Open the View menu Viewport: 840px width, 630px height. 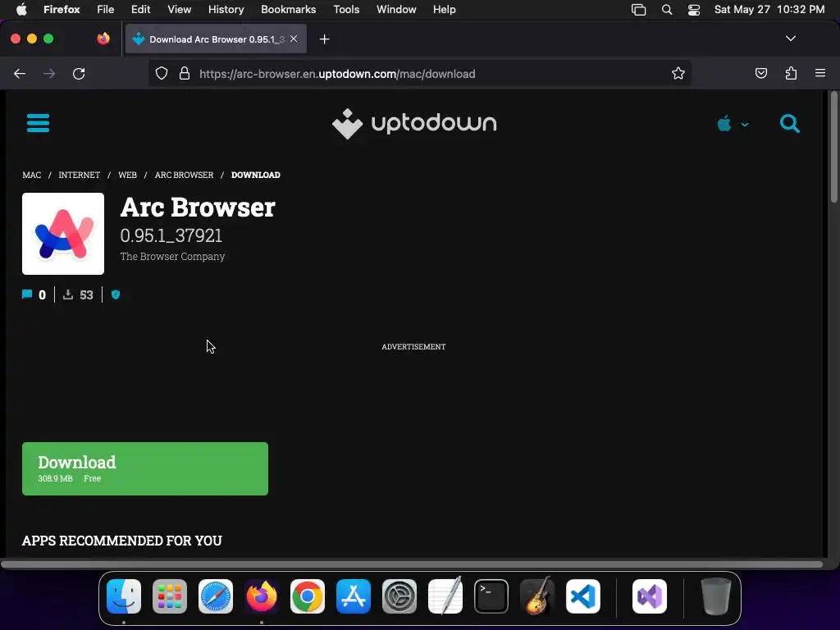179,9
